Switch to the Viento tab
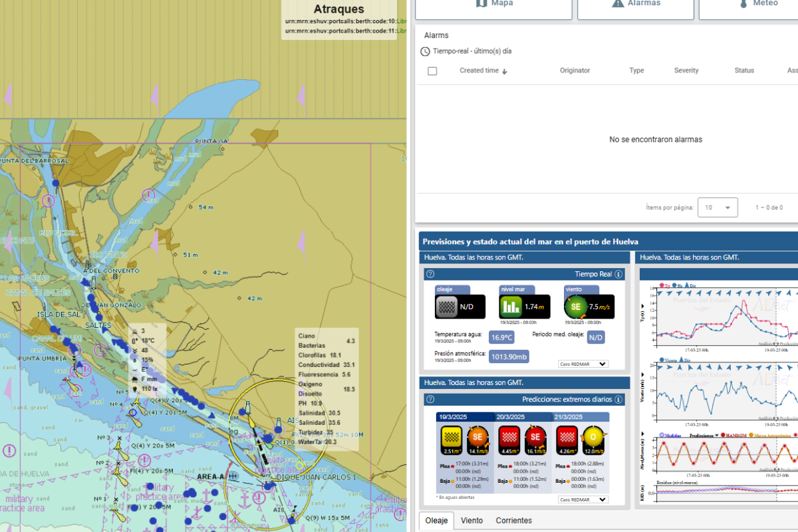798x532 pixels. point(471,521)
